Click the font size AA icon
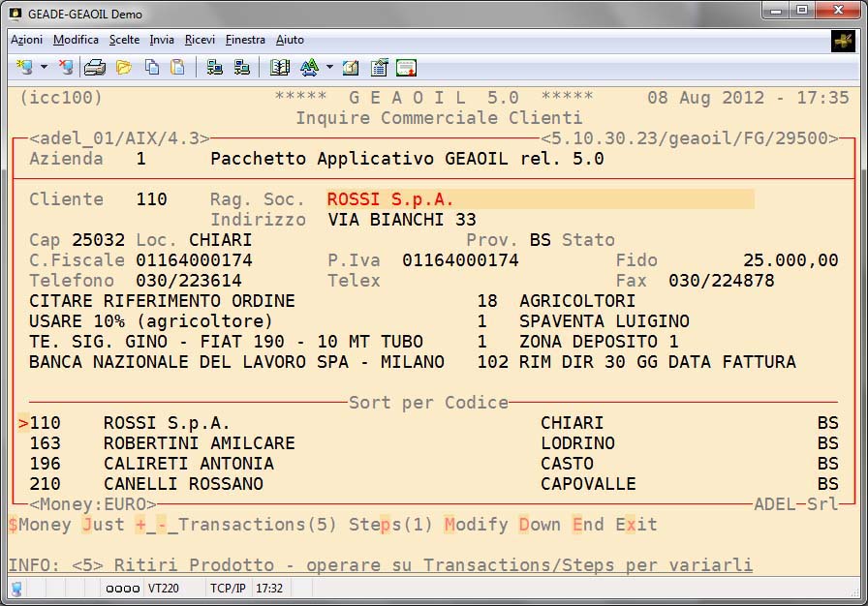The height and width of the screenshot is (606, 868). [309, 67]
